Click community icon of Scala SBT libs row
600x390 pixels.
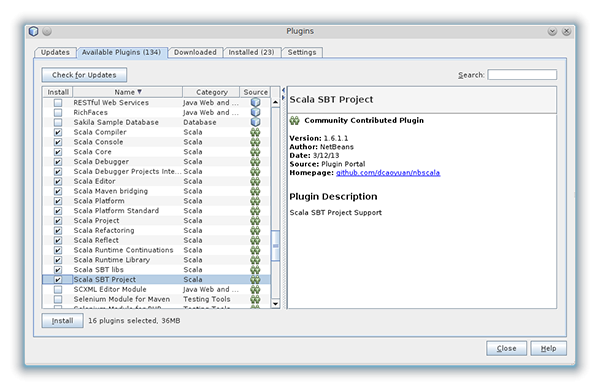coord(255,269)
